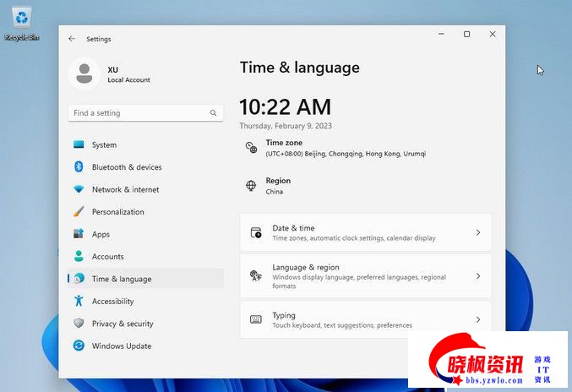Expand the Language & region chevron
This screenshot has height=392, width=572.
(477, 276)
